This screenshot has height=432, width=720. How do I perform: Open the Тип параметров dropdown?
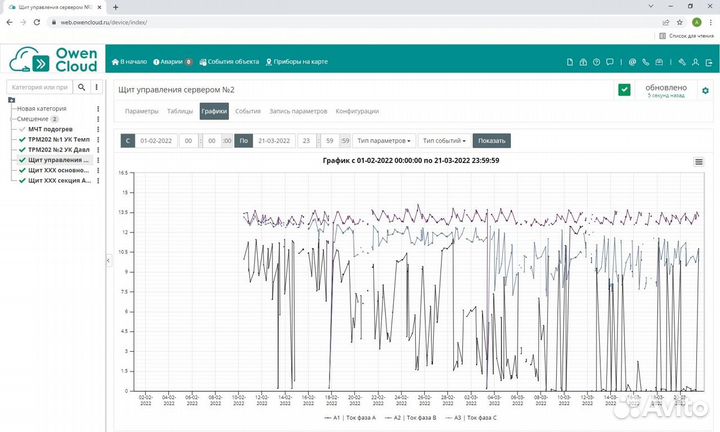pos(385,141)
